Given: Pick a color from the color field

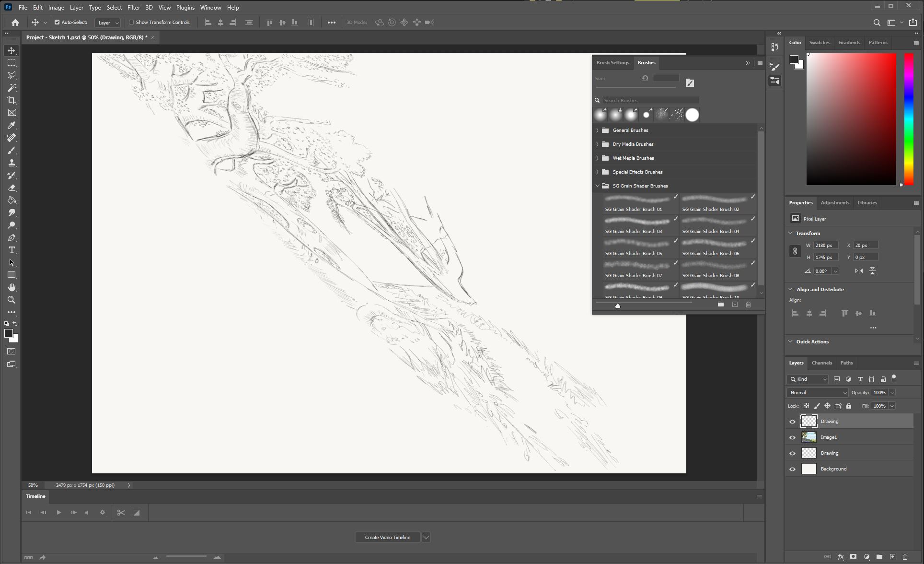Looking at the screenshot, I should [851, 119].
